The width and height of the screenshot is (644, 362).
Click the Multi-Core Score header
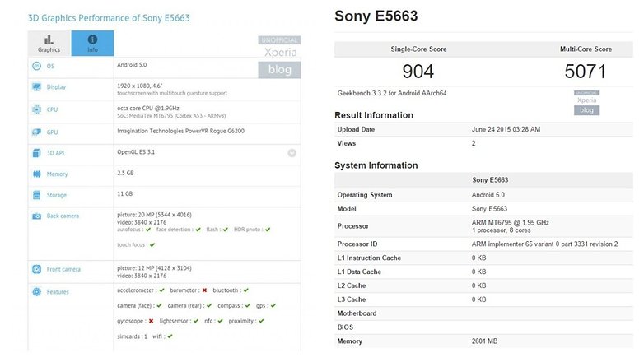tap(586, 49)
